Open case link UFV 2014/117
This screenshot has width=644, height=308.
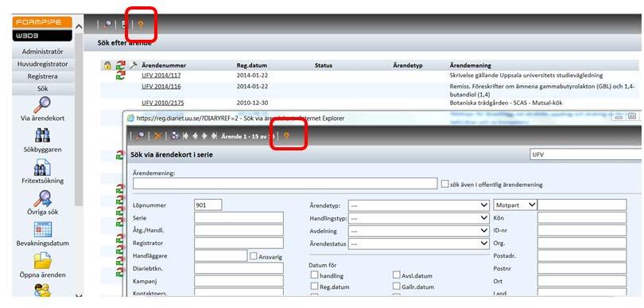click(161, 76)
